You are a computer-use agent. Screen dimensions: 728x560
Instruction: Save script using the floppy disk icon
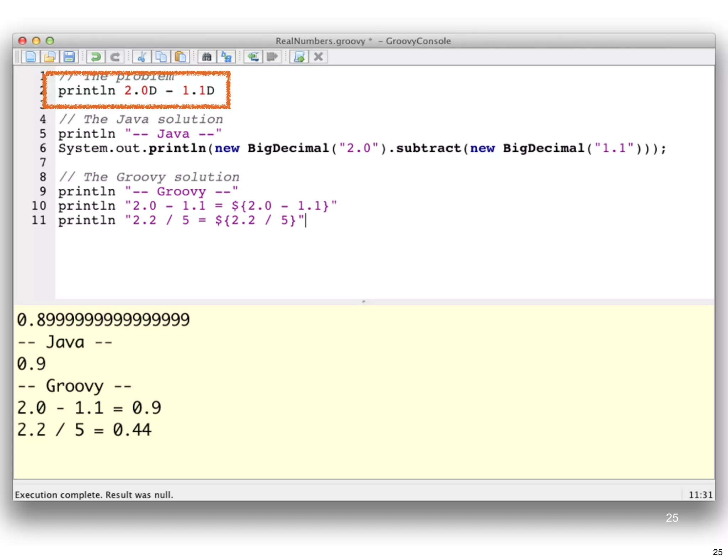[69, 57]
